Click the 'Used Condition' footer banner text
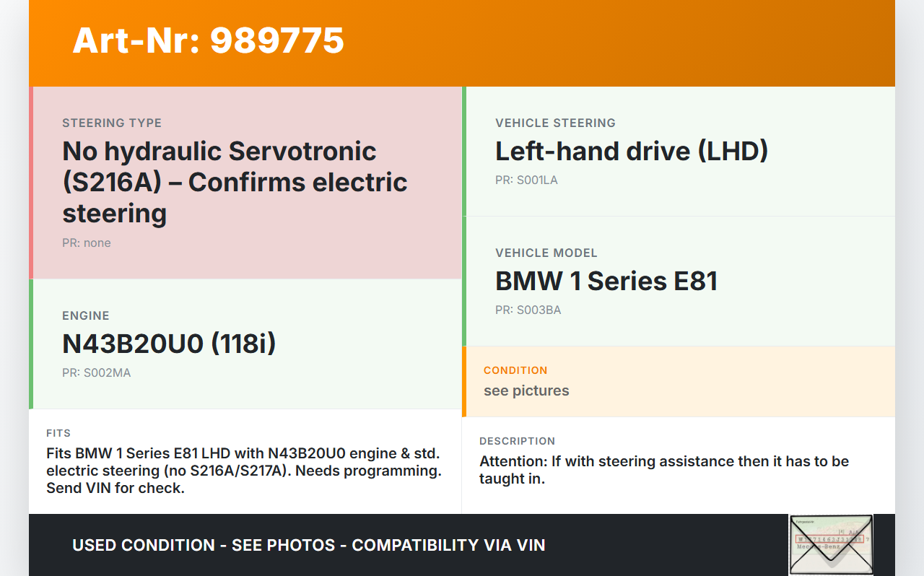This screenshot has width=924, height=576. coord(308,545)
